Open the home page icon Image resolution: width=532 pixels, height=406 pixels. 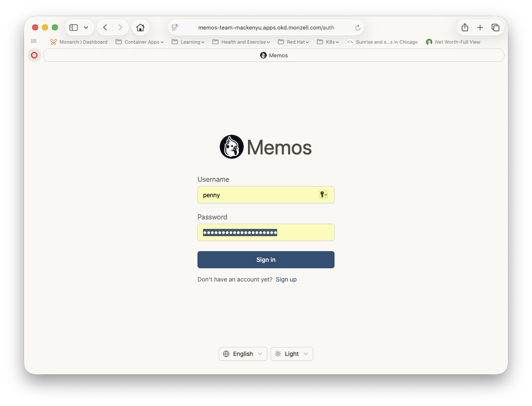[140, 27]
